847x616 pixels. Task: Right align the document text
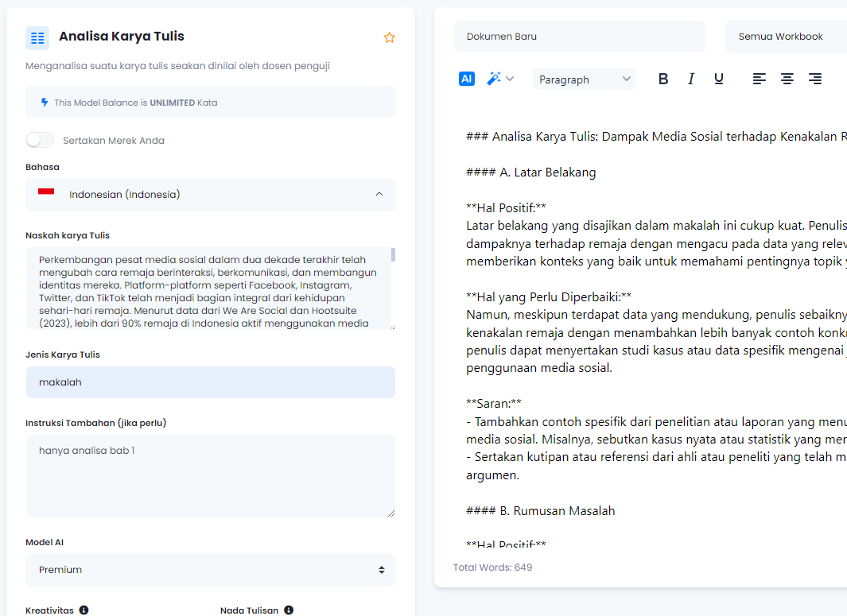coord(814,79)
